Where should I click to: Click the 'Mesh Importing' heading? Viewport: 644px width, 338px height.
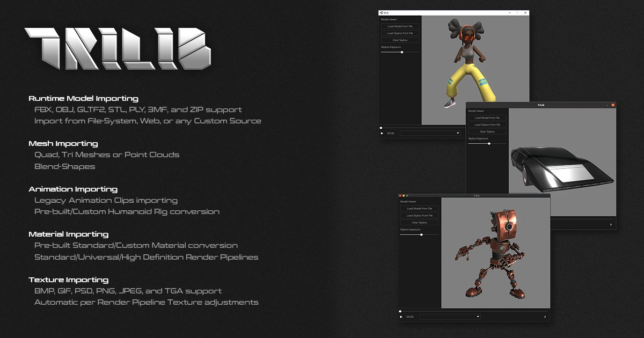pyautogui.click(x=63, y=144)
